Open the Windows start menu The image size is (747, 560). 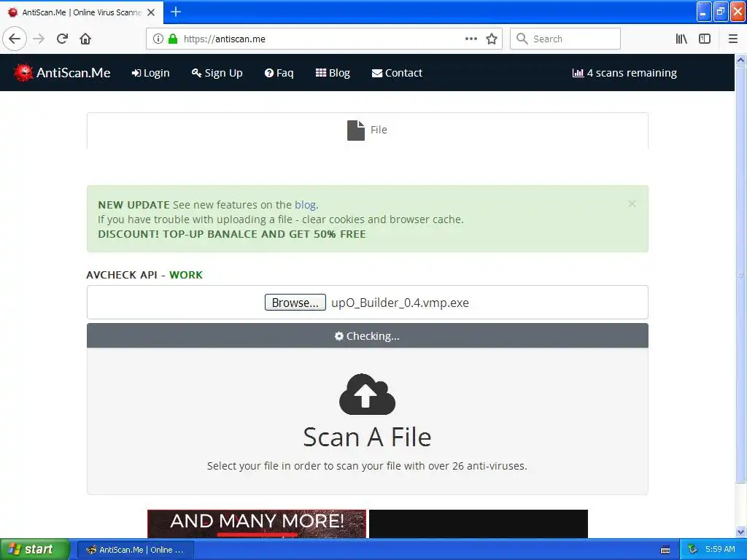pos(35,549)
